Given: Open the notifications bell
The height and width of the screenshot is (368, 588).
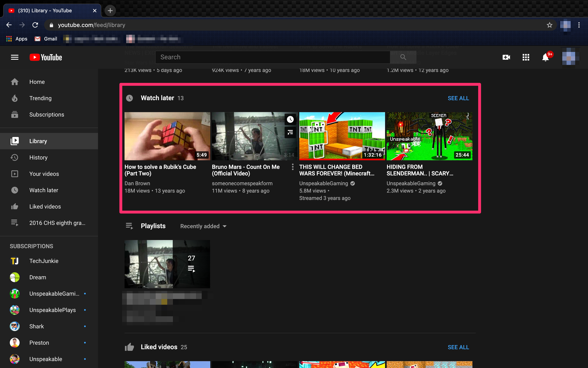Looking at the screenshot, I should click(x=546, y=57).
